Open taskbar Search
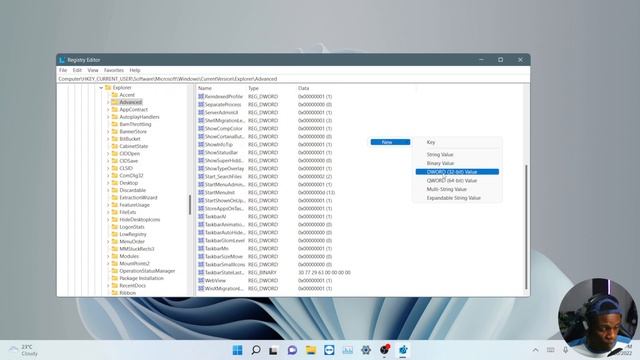The height and width of the screenshot is (360, 640). coord(256,350)
